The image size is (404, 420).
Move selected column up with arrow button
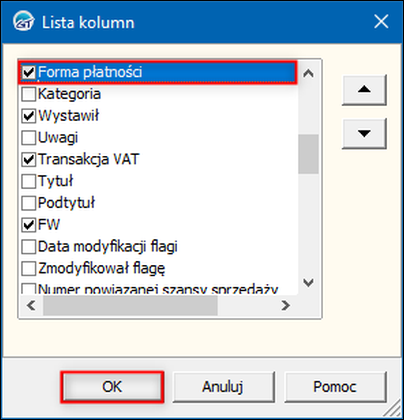[364, 90]
